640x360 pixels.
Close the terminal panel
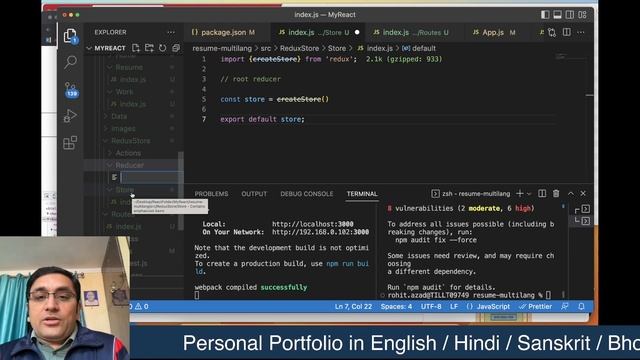583,193
